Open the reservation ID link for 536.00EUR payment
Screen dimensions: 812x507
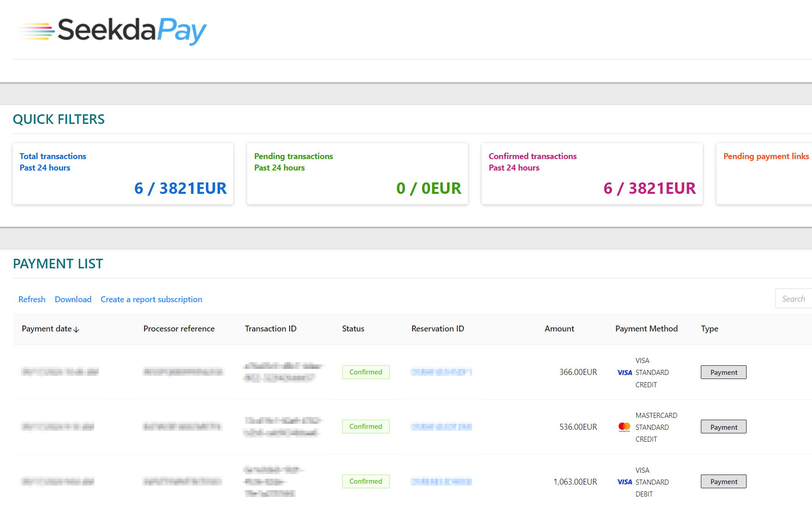coord(441,427)
